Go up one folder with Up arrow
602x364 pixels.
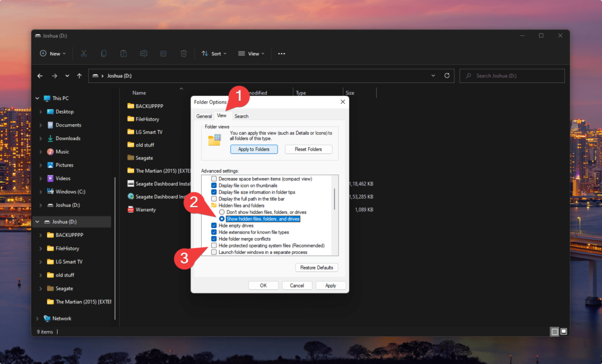click(80, 76)
